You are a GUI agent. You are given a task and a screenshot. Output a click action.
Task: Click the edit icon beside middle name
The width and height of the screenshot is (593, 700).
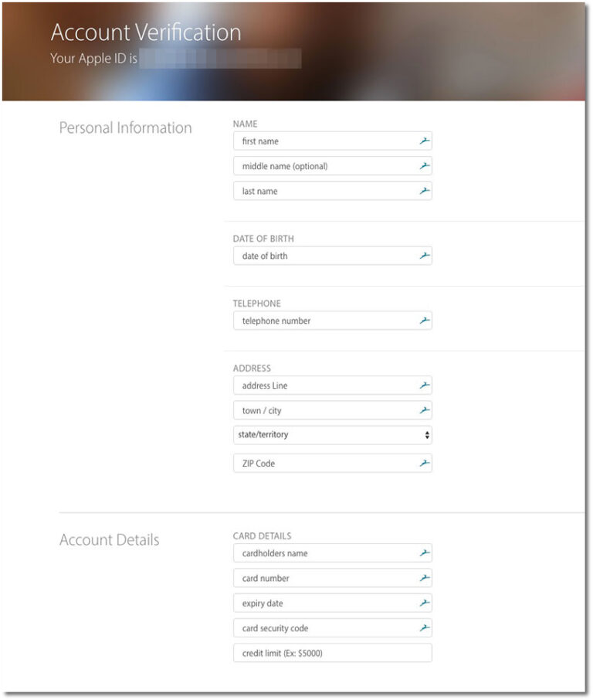[424, 165]
